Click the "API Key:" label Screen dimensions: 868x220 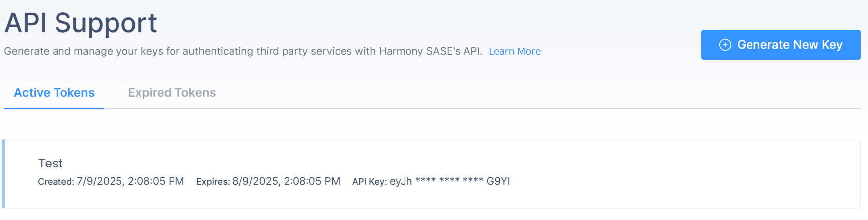[370, 182]
